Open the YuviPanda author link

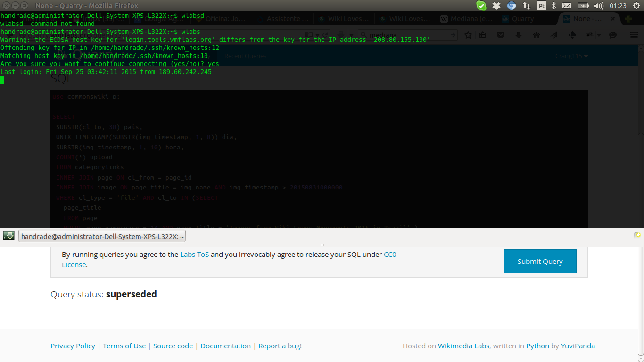coord(578,346)
